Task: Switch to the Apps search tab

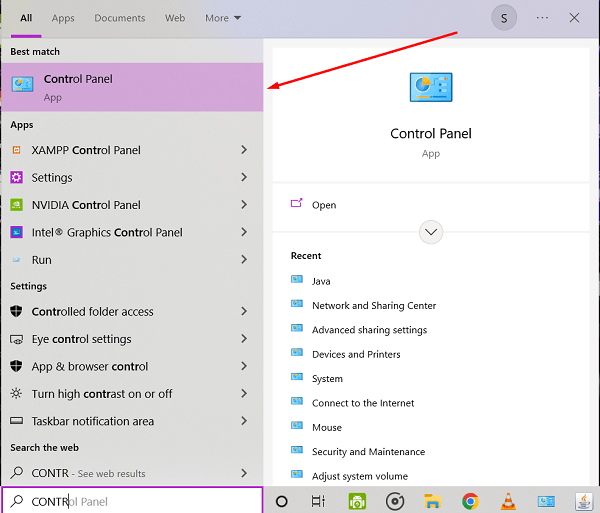Action: click(63, 18)
